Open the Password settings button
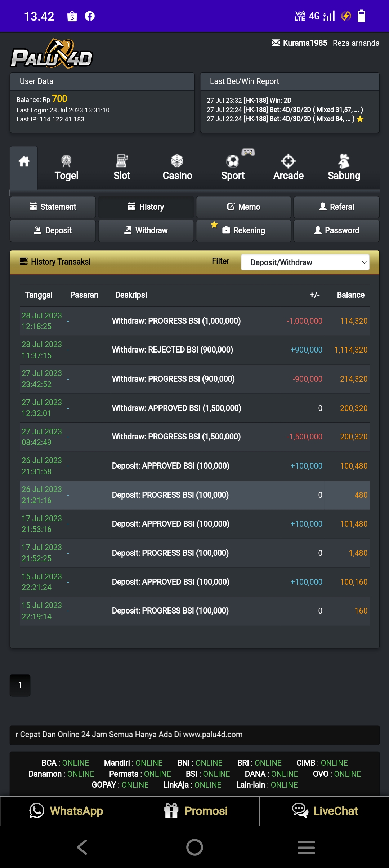 coord(336,230)
